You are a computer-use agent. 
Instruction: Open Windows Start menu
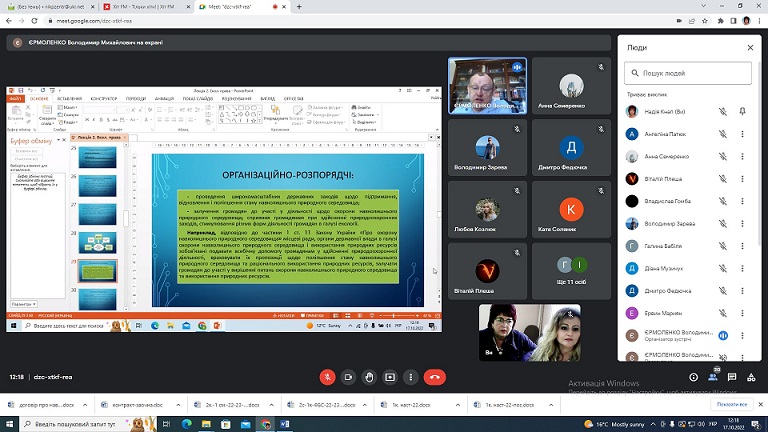(x=9, y=424)
